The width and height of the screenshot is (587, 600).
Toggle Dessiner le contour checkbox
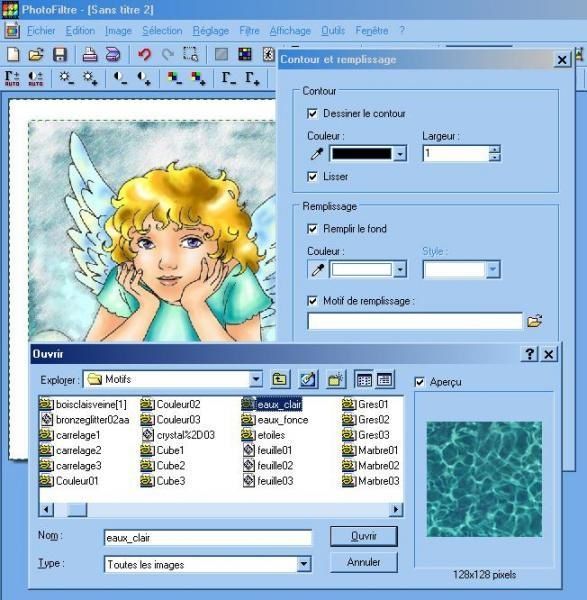312,114
